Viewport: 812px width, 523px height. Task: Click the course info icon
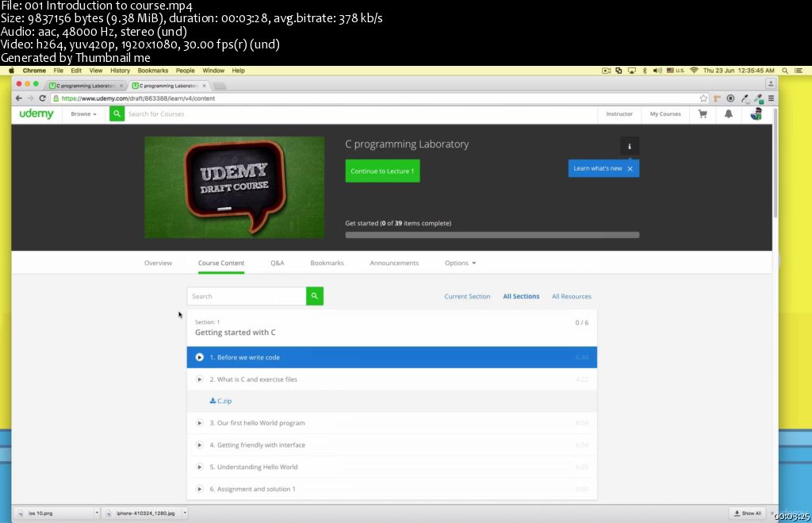pos(630,146)
